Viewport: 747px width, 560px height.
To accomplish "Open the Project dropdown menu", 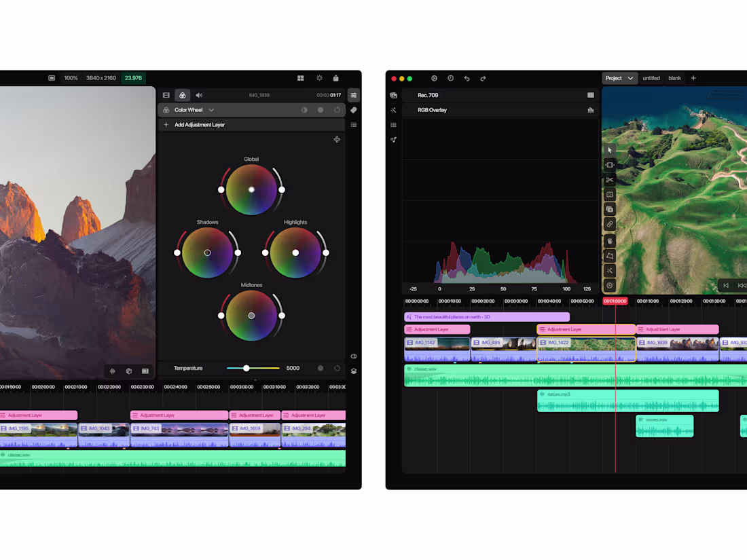I will (x=619, y=78).
